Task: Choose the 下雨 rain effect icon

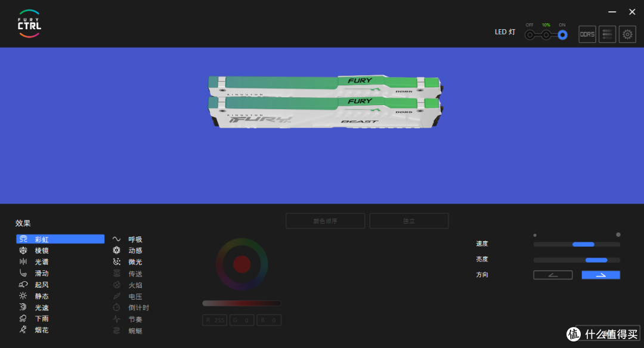Action: (x=23, y=318)
